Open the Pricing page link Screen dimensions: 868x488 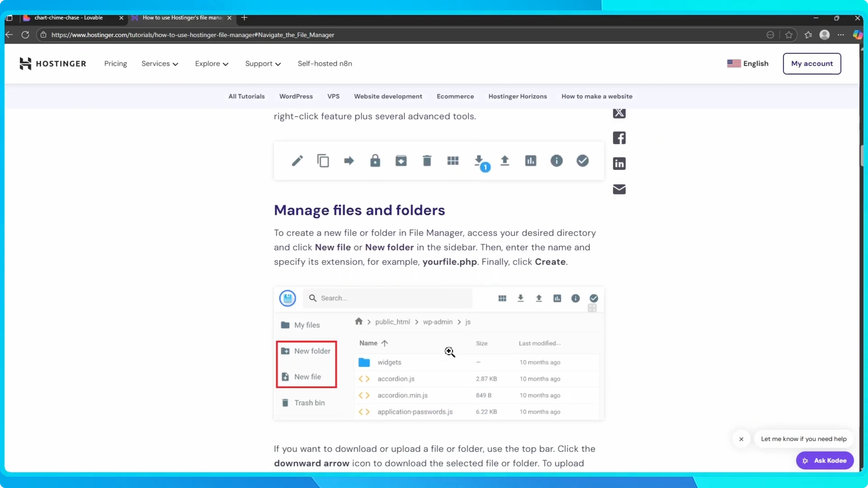tap(116, 64)
